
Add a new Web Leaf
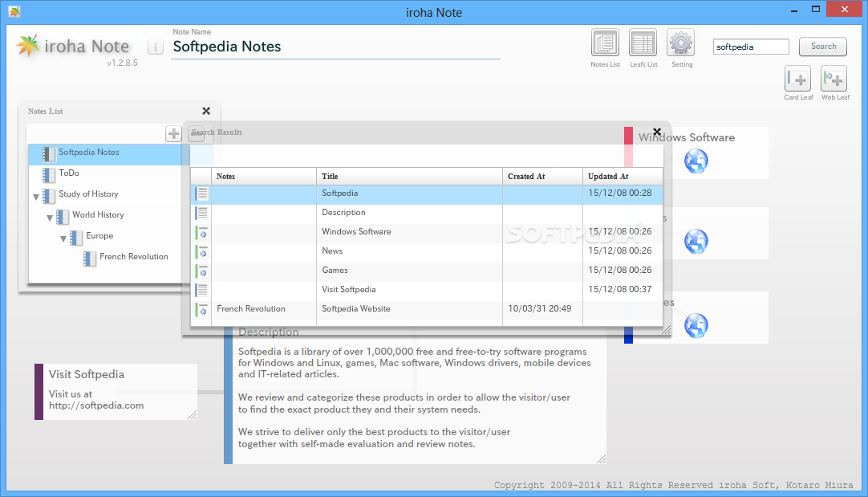834,79
